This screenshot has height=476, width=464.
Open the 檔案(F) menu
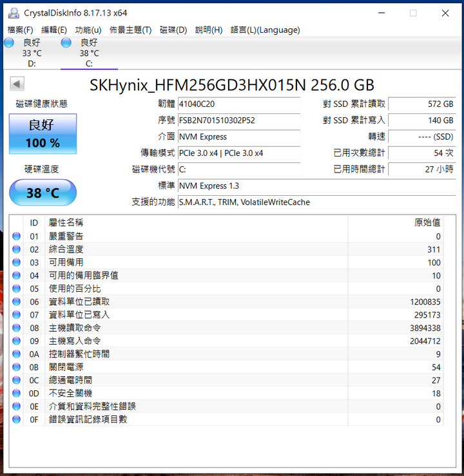[21, 30]
